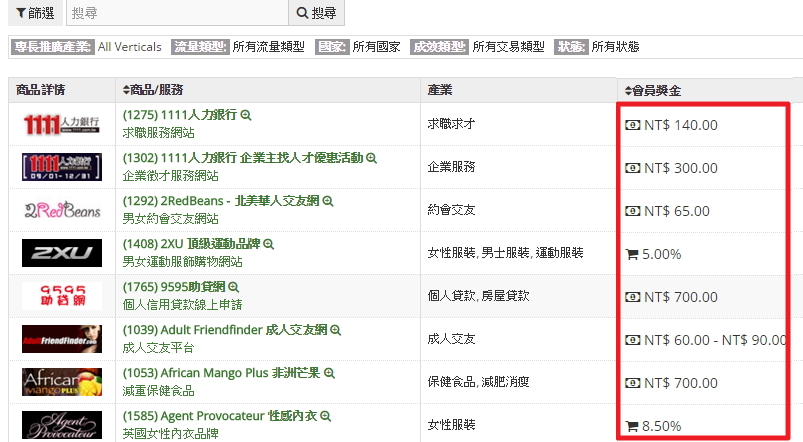Open the 流量類型 filter dropdown
Screen dimensions: 803x442
click(238, 47)
